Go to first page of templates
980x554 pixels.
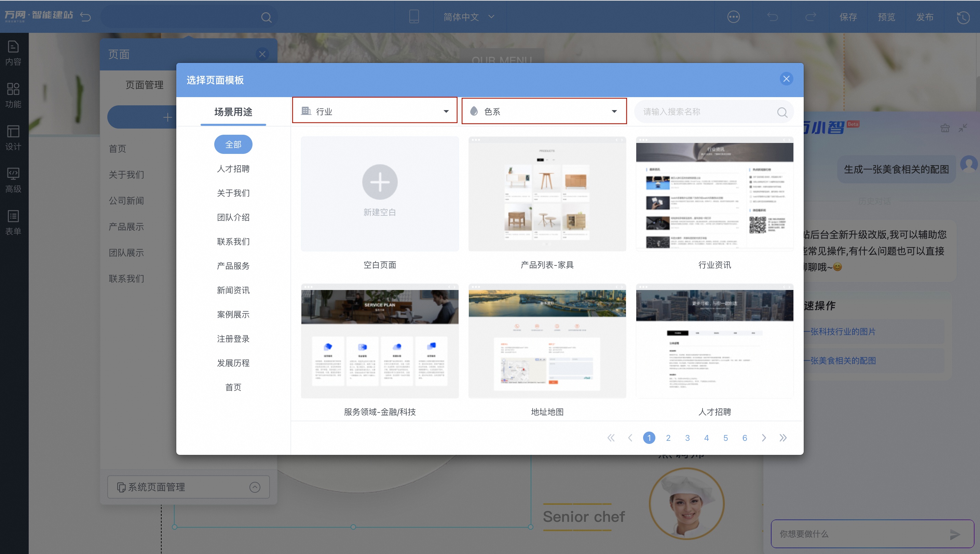pyautogui.click(x=611, y=438)
